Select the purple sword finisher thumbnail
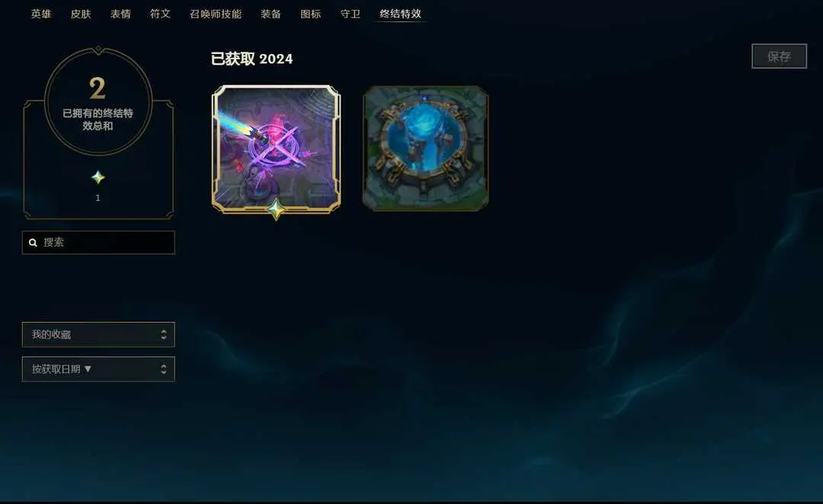The width and height of the screenshot is (823, 504). pyautogui.click(x=276, y=149)
